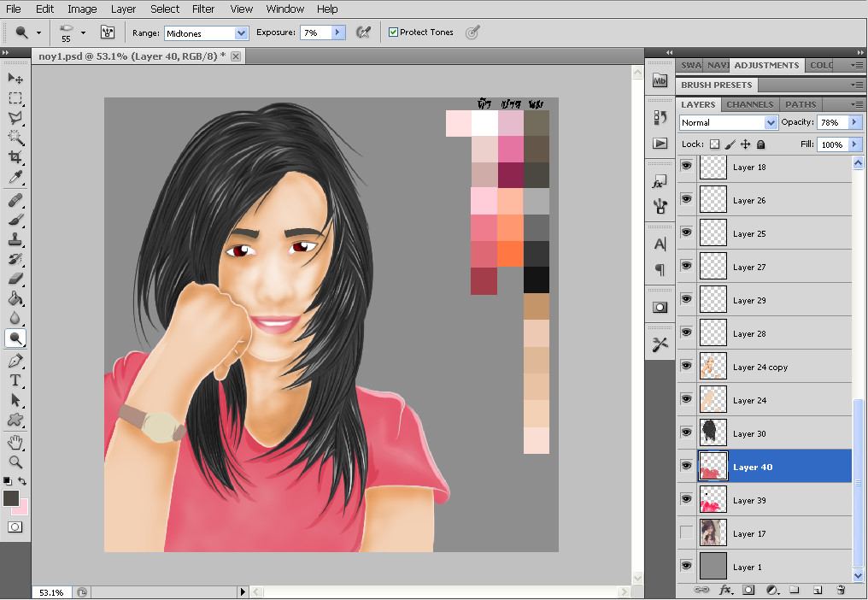Switch to the Channels tab

[749, 104]
